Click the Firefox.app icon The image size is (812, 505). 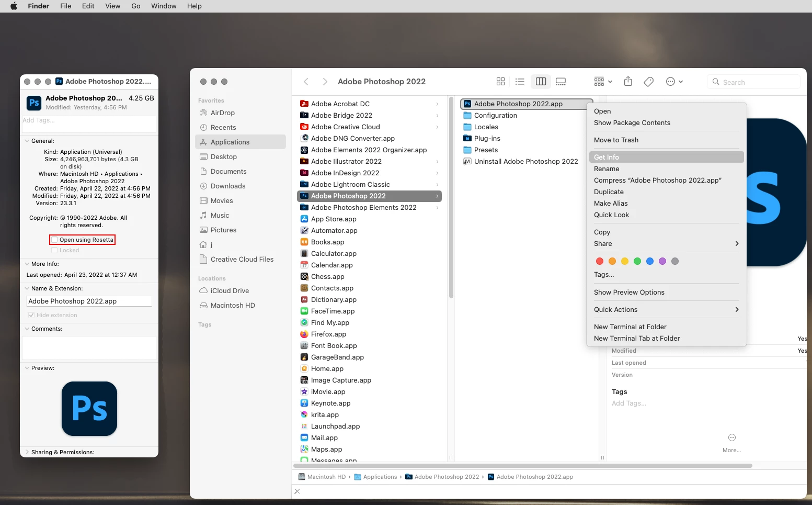tap(304, 334)
